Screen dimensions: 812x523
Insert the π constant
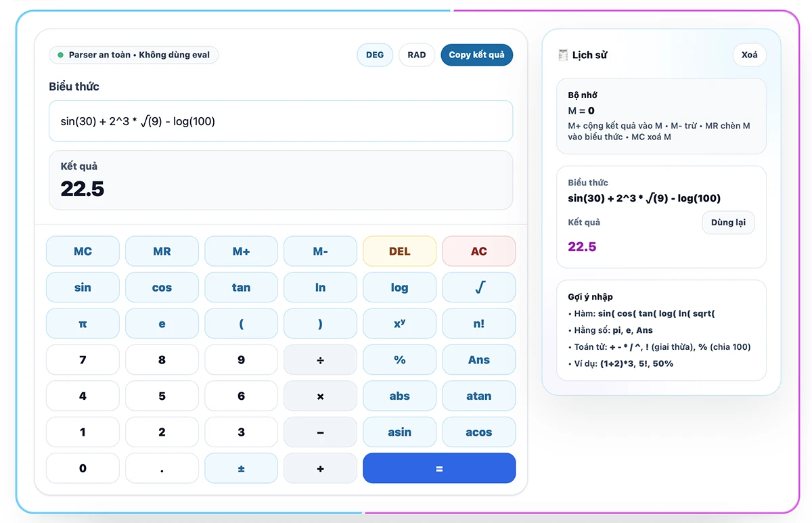(x=83, y=323)
